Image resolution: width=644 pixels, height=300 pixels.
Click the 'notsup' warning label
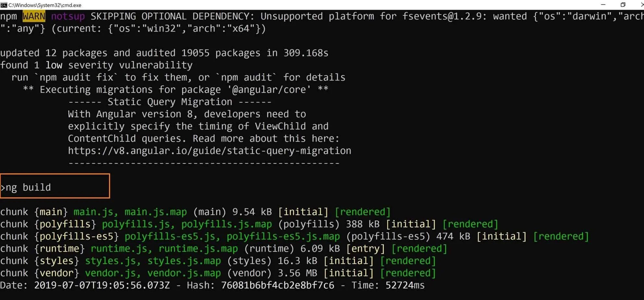[68, 16]
